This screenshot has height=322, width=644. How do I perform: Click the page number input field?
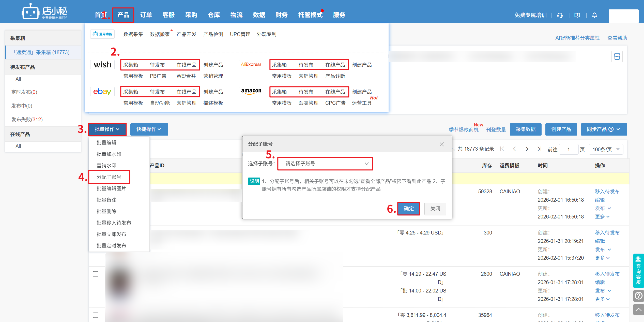569,149
